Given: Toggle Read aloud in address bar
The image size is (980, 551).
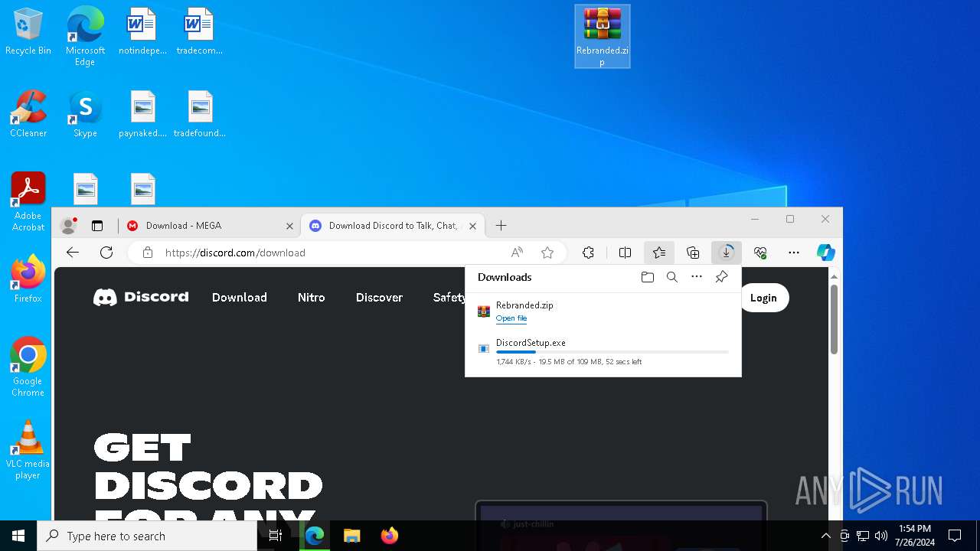Looking at the screenshot, I should (518, 253).
